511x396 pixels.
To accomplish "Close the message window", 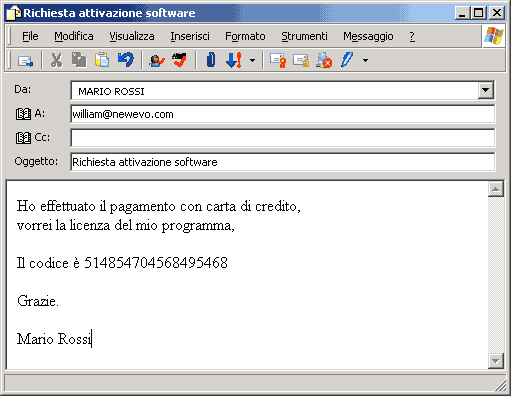I will pos(497,13).
